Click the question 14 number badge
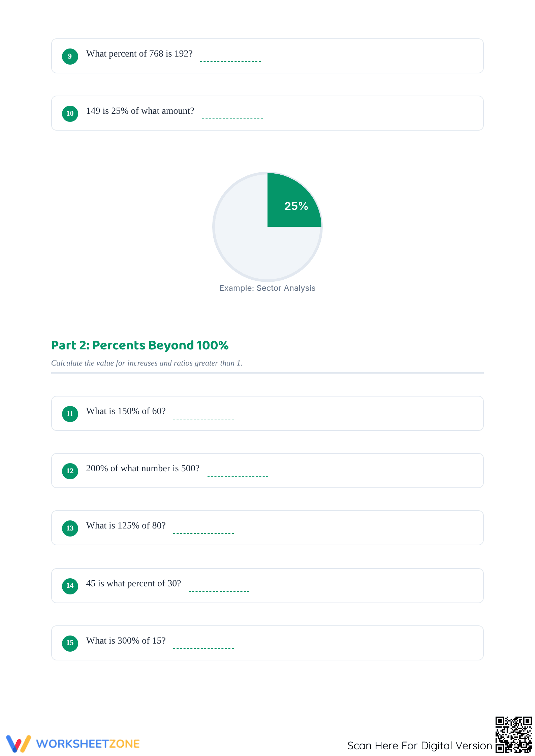Image resolution: width=535 pixels, height=756 pixels. [70, 586]
